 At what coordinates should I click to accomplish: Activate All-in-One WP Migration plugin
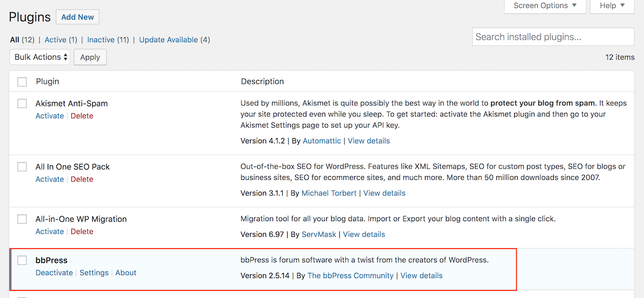click(49, 231)
